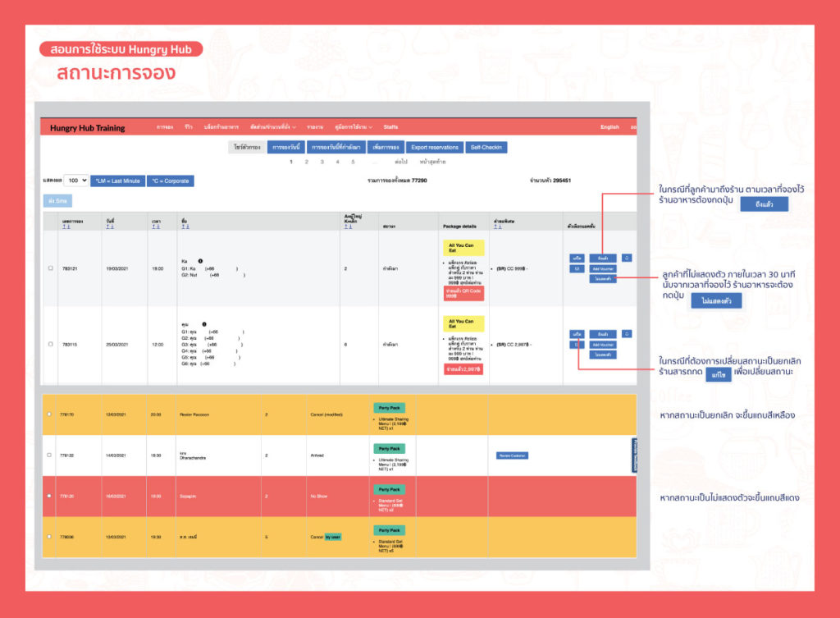The width and height of the screenshot is (840, 618).
Task: Open the การจอง reservations nav item
Action: 165,127
